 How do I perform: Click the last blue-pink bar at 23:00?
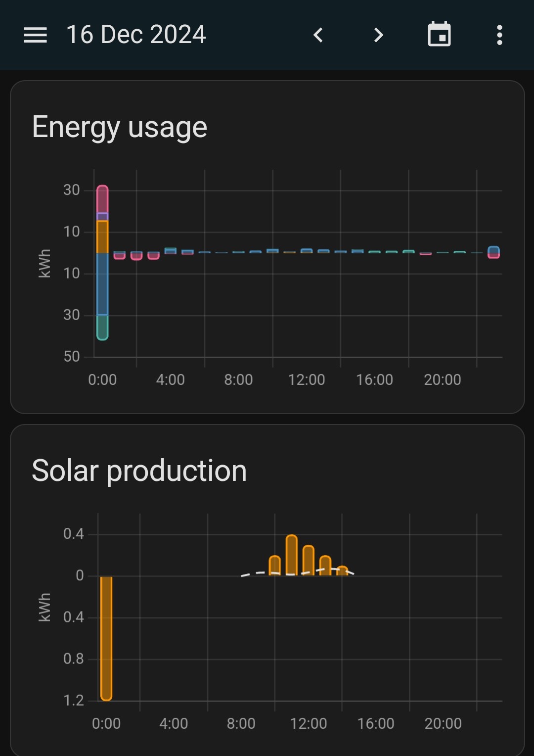click(x=493, y=252)
